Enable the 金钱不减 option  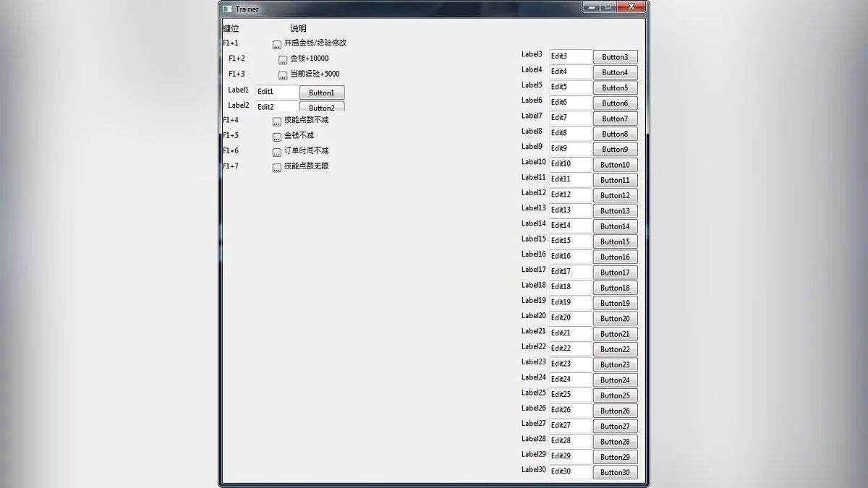[277, 137]
